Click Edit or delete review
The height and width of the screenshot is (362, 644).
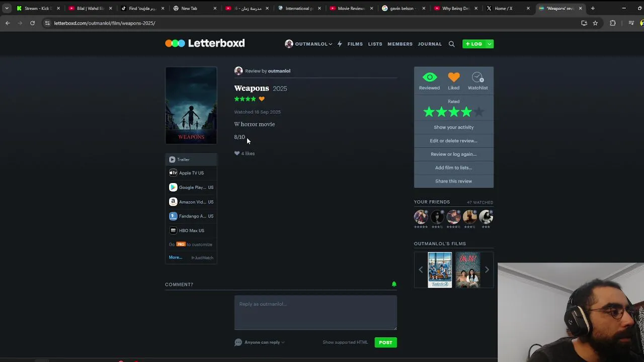(x=453, y=141)
